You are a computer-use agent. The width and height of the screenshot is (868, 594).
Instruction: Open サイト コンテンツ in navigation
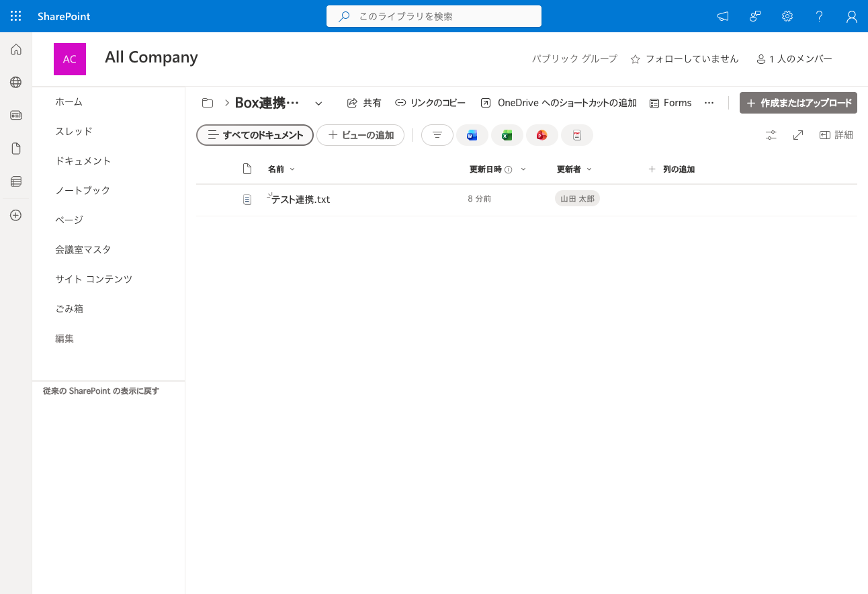pyautogui.click(x=94, y=279)
